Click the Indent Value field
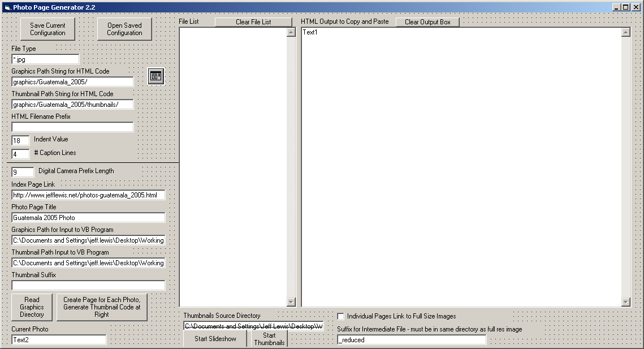 tap(20, 141)
